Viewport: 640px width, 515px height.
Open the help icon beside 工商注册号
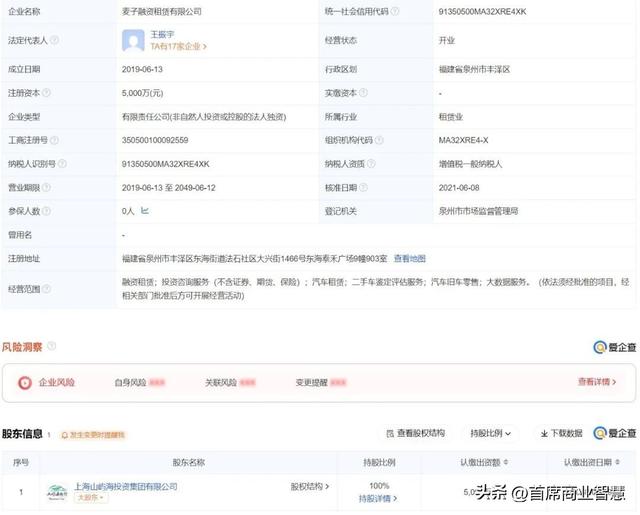click(x=54, y=140)
